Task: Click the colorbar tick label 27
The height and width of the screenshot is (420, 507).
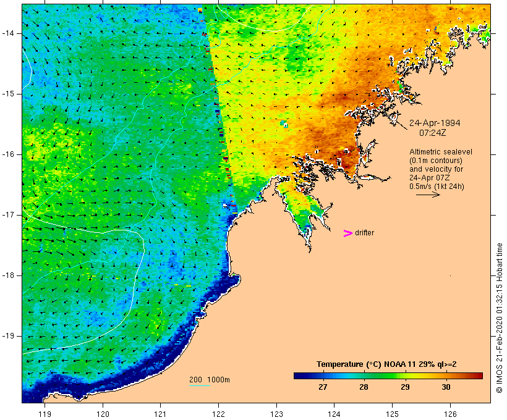Action: point(323,387)
